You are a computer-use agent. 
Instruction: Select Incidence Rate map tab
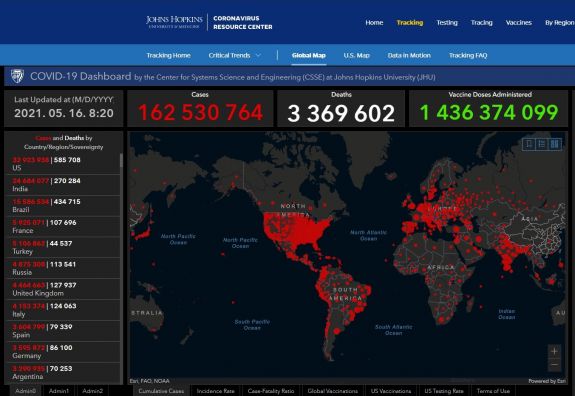click(215, 391)
